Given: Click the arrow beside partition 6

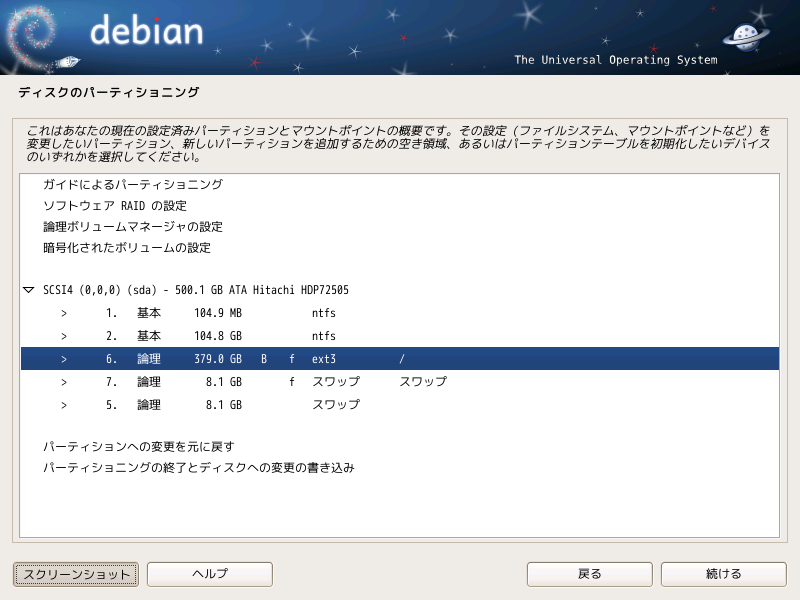Looking at the screenshot, I should (x=64, y=359).
